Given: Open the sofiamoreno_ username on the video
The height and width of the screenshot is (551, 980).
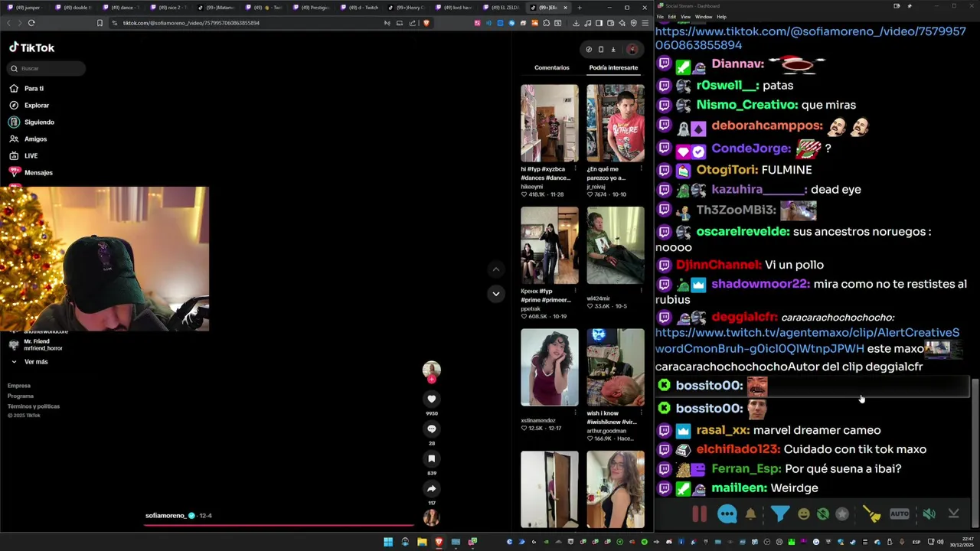Looking at the screenshot, I should (x=165, y=516).
